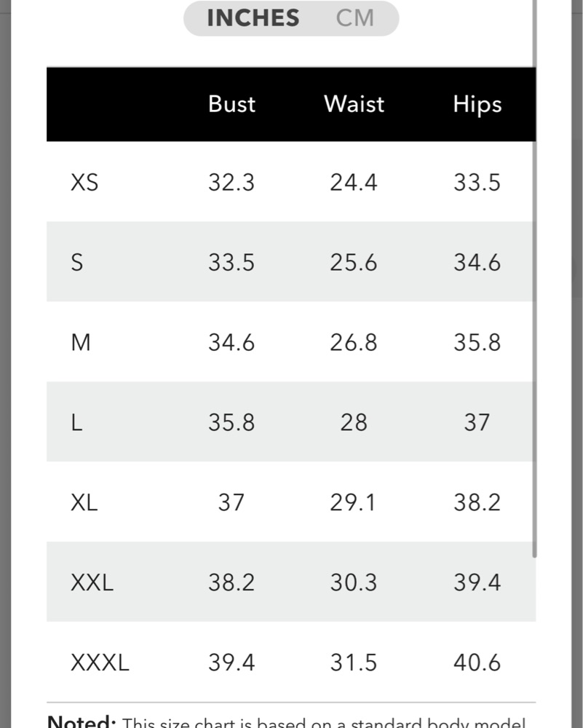The image size is (583, 728).
Task: Click L waist value 28
Action: tap(354, 422)
